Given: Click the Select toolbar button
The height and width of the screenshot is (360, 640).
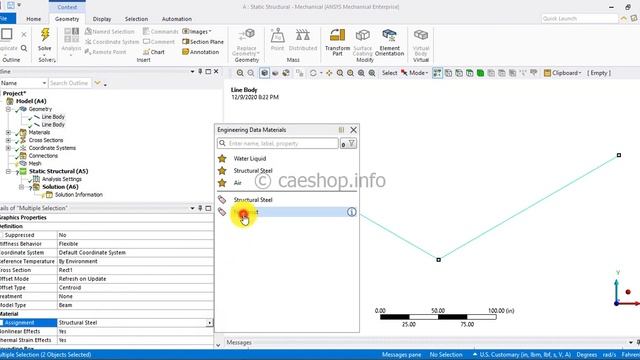Looking at the screenshot, I should (x=389, y=73).
